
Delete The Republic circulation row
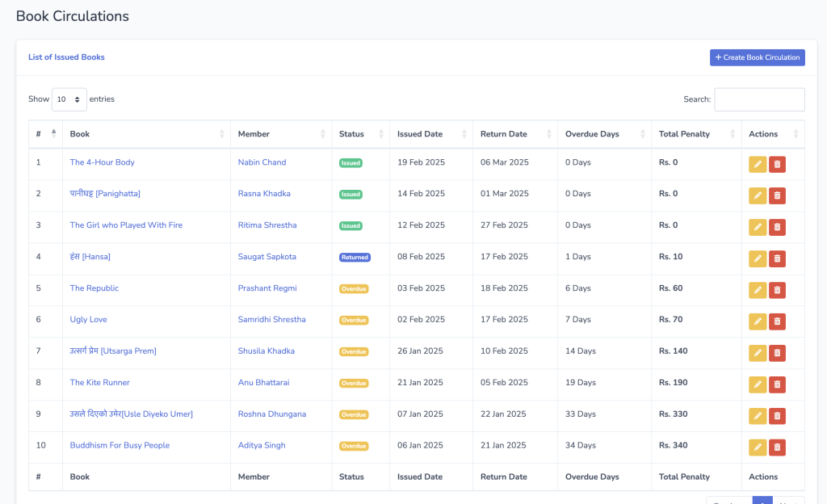click(x=777, y=290)
